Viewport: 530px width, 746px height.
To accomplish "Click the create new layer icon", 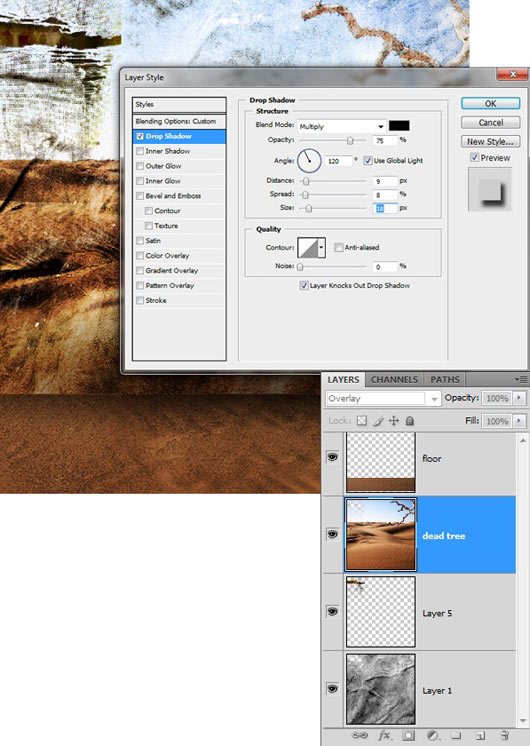I will [x=481, y=735].
